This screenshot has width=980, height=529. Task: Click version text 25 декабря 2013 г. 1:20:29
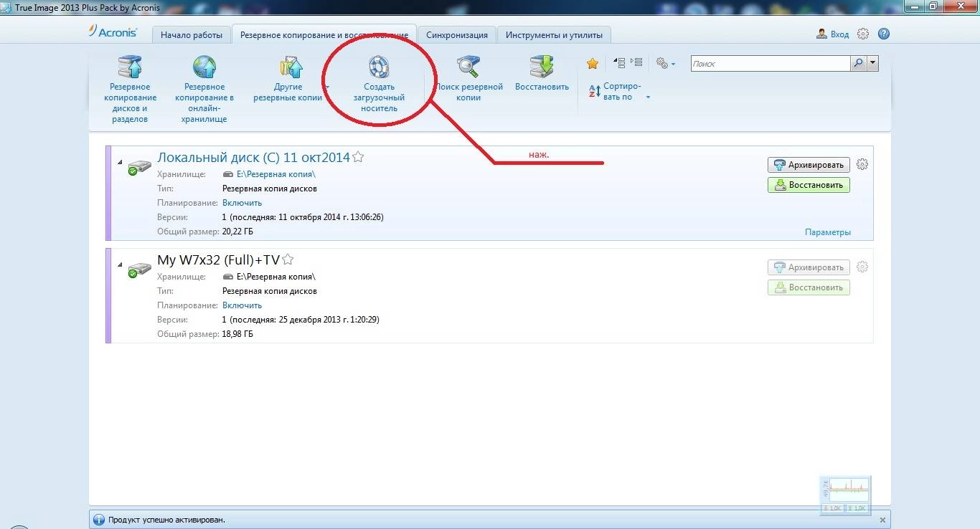(328, 320)
